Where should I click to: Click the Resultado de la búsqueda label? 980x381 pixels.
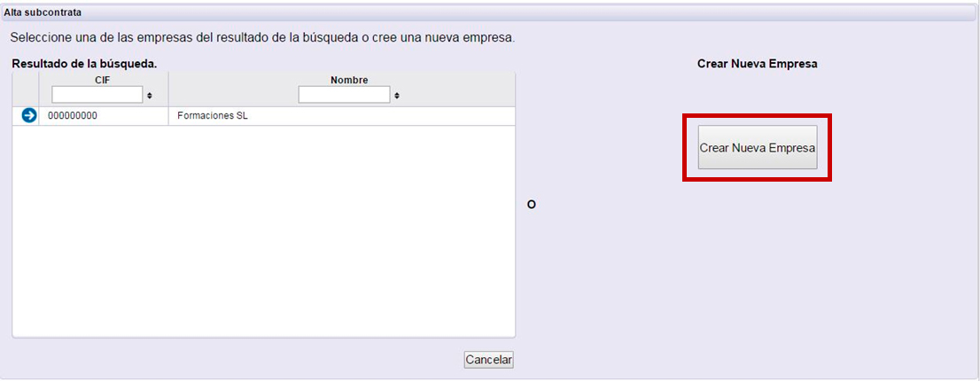(84, 64)
